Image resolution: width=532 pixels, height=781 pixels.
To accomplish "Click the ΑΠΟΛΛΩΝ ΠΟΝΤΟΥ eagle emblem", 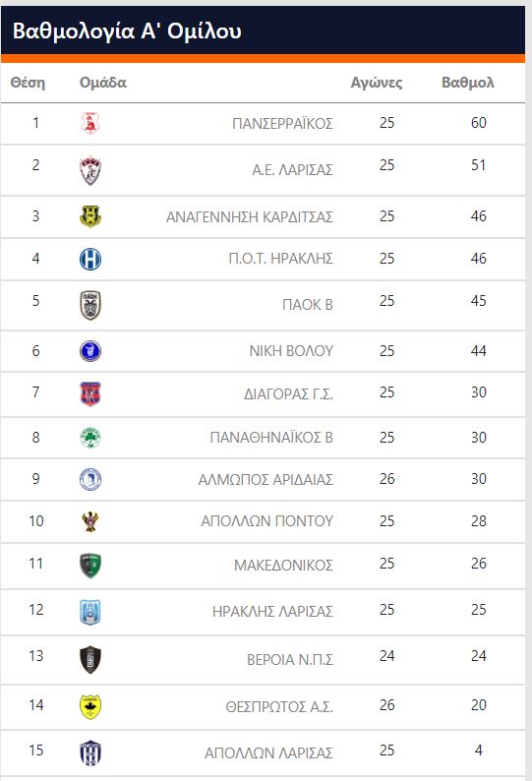I will coord(90,521).
